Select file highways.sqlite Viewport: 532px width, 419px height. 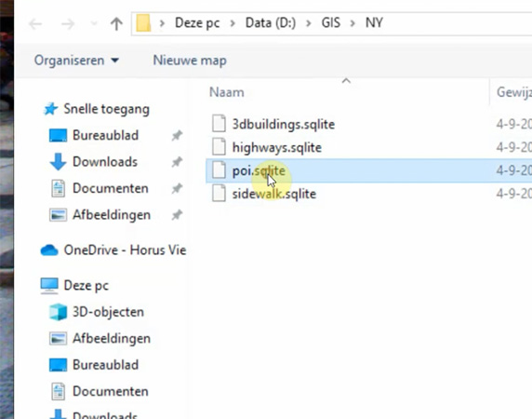point(277,147)
